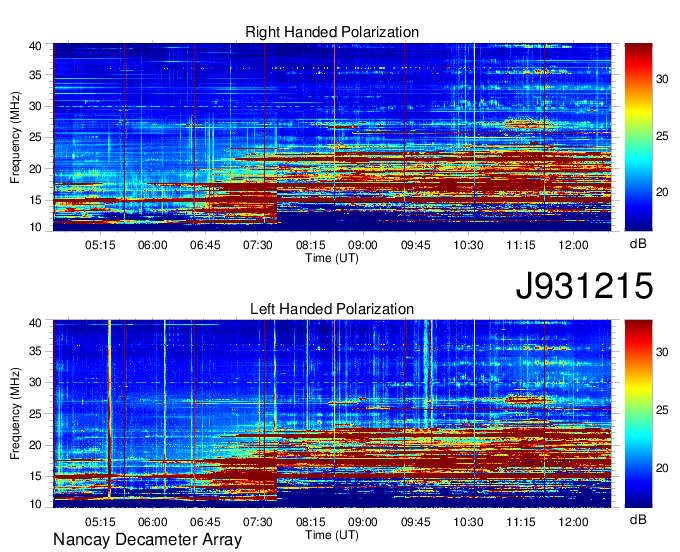Click the 20 MHz tick of Right Handed plot

tap(36, 169)
